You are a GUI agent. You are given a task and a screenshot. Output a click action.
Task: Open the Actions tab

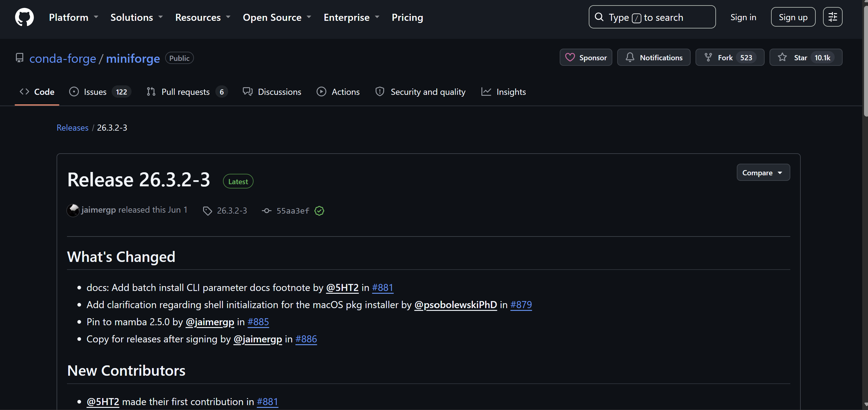coord(338,92)
